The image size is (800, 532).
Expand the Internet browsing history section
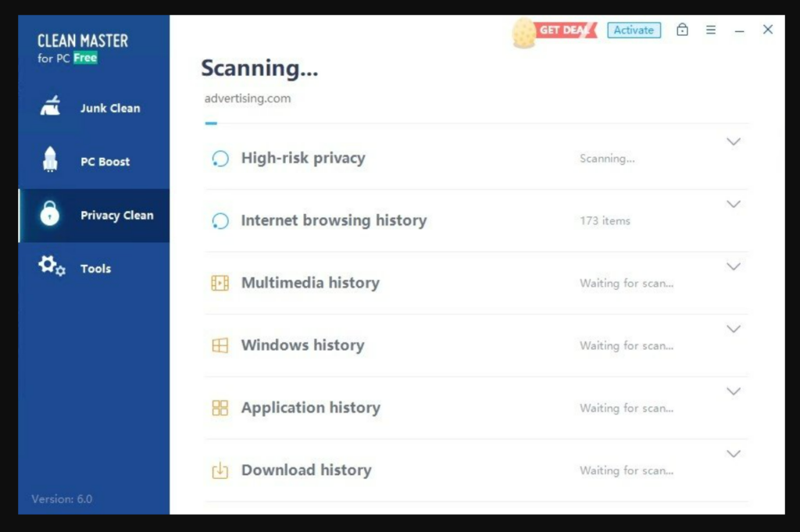(733, 204)
